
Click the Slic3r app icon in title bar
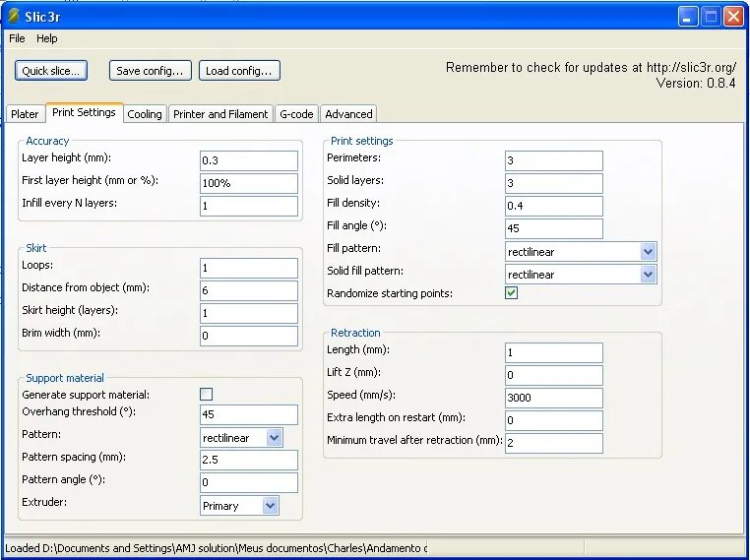coord(14,17)
